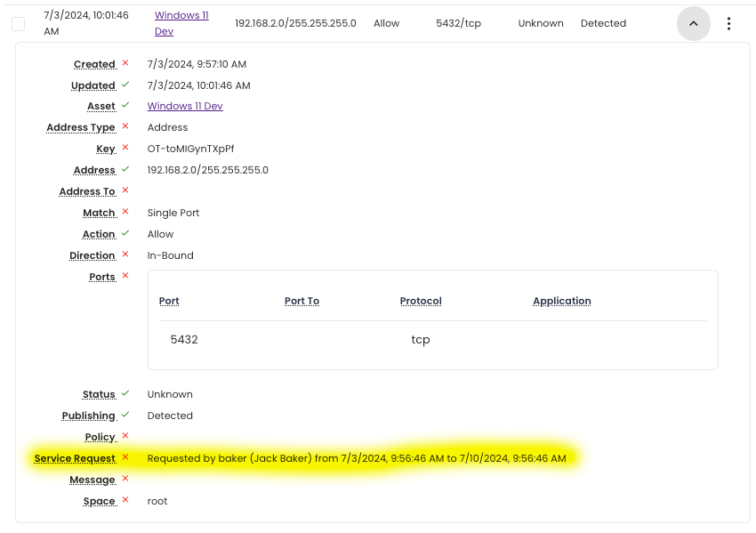The image size is (756, 533).
Task: Click green check icon beside Status
Action: 125,393
